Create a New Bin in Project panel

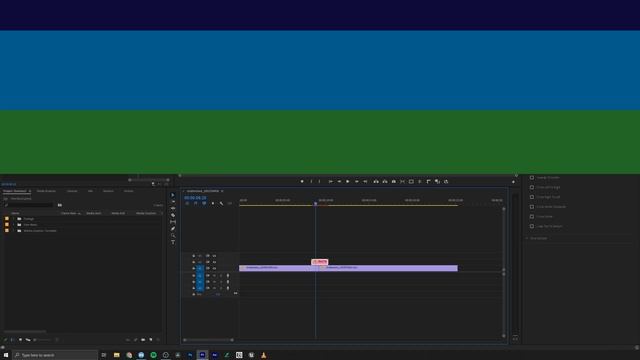point(143,340)
